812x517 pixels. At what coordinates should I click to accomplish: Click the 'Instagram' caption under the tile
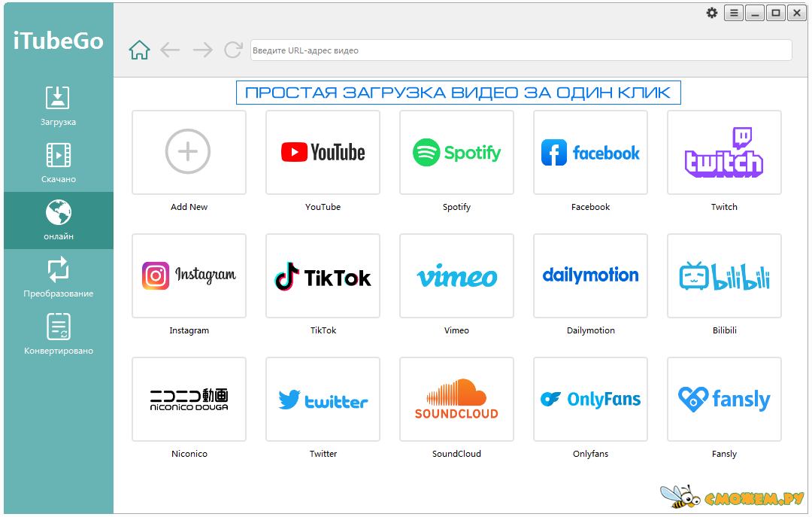point(189,330)
